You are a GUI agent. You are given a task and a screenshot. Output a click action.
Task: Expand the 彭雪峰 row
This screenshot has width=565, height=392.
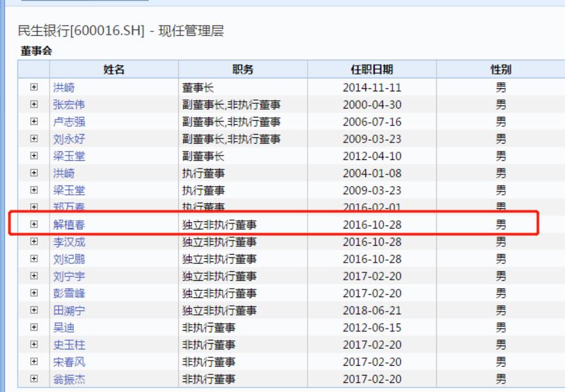coord(34,293)
